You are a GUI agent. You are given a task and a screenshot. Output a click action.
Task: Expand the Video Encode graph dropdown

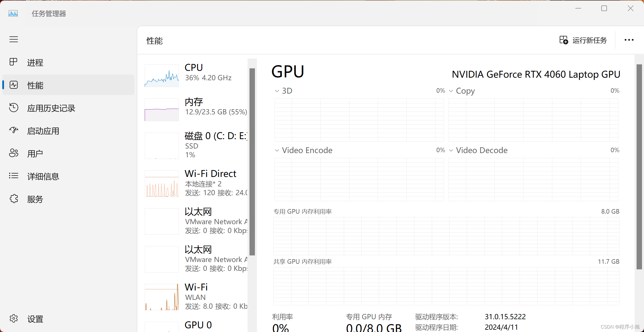tap(277, 150)
